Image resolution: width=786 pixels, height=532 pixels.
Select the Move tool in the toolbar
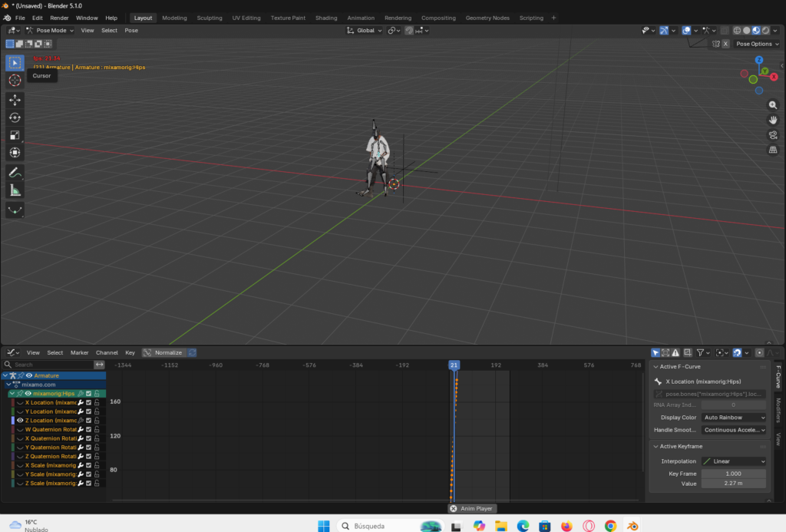[x=15, y=100]
